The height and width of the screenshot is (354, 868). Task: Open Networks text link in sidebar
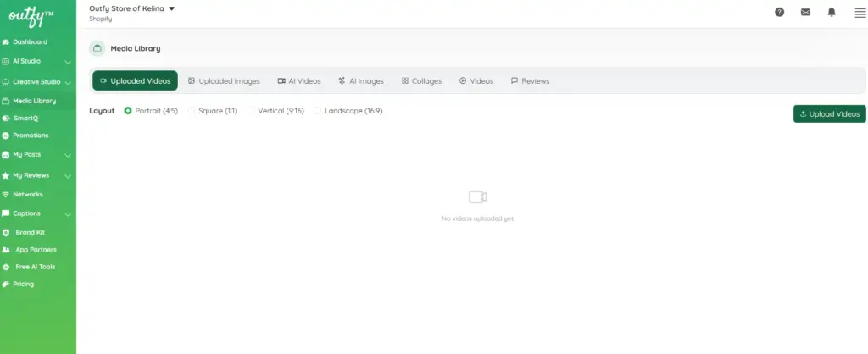point(28,195)
